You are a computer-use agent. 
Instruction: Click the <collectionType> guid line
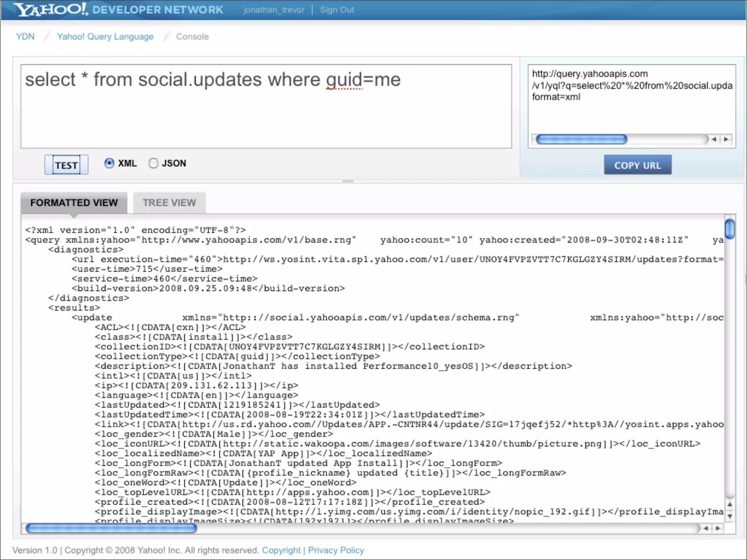tap(237, 356)
